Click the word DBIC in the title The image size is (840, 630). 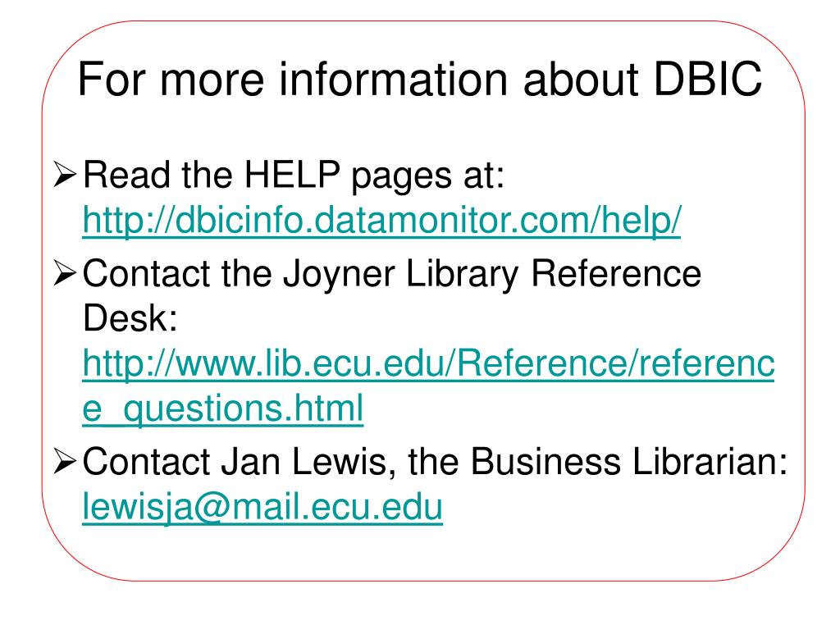point(708,80)
